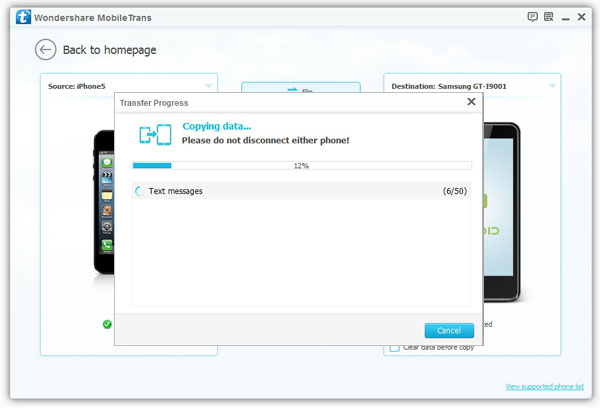Click the Text messages loading spinner
The image size is (600, 408).
point(140,191)
